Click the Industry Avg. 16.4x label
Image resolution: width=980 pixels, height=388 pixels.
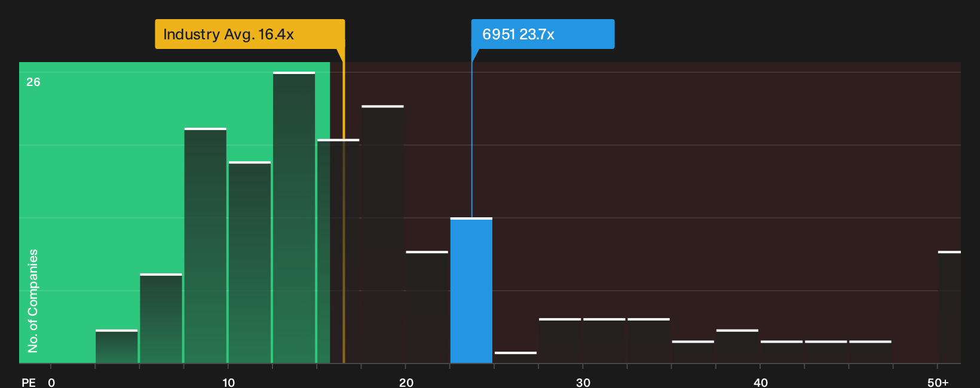point(250,34)
